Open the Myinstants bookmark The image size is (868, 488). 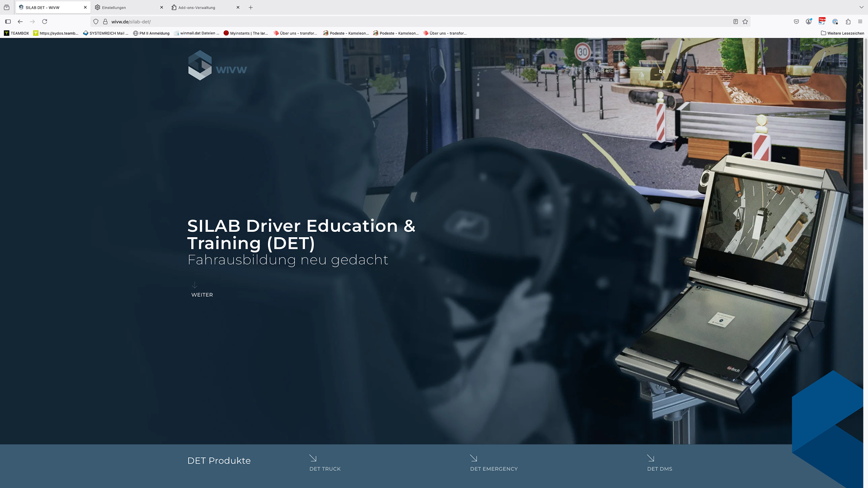(246, 33)
